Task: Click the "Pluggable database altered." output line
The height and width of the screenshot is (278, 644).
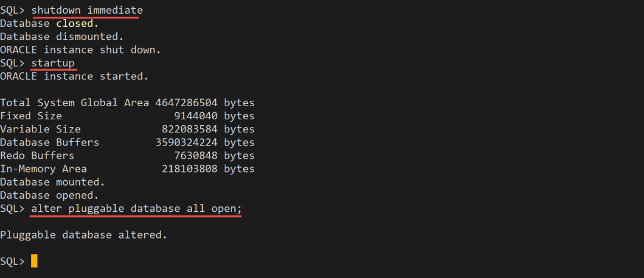Action: (83, 235)
